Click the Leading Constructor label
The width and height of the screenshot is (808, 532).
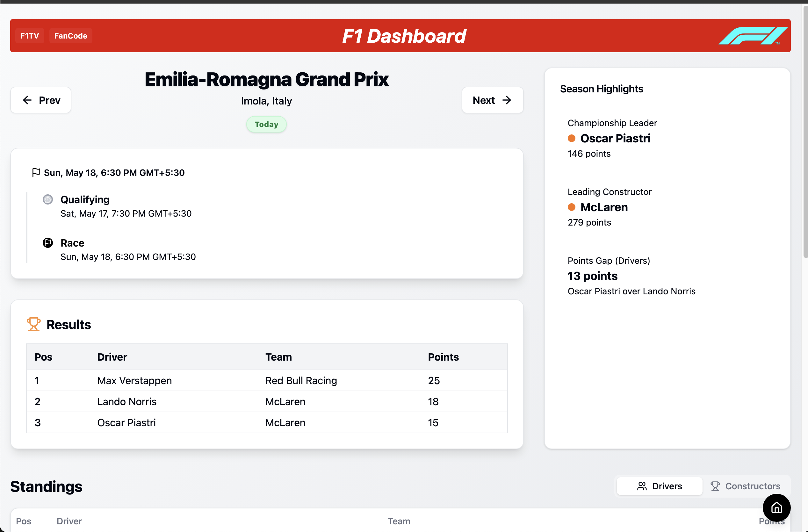coord(610,192)
